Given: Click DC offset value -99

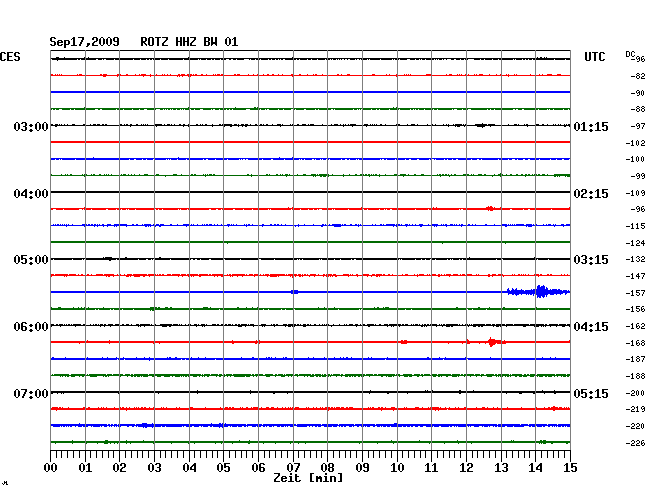Looking at the screenshot, I should (x=638, y=176).
